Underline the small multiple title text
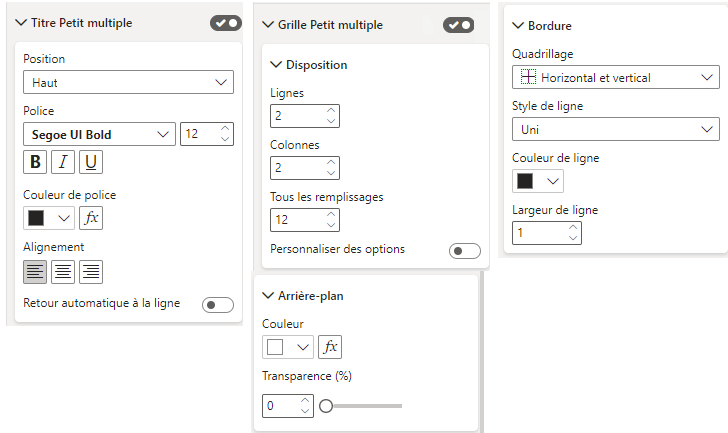The height and width of the screenshot is (433, 728). click(91, 162)
